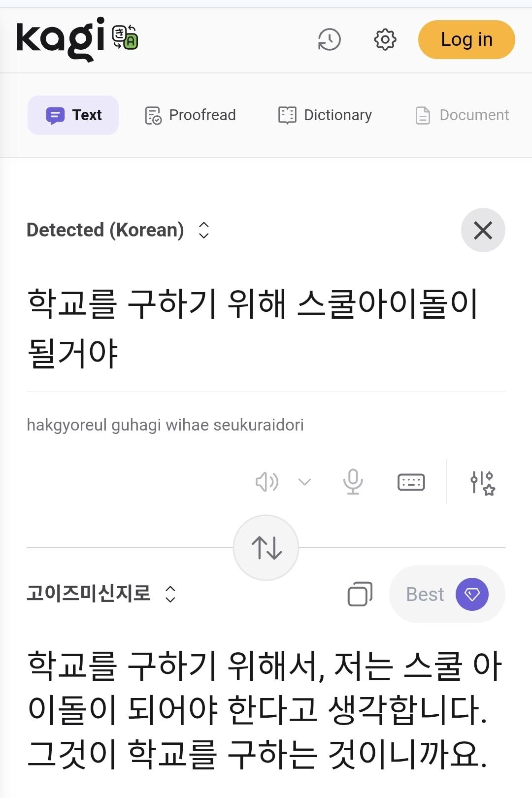This screenshot has width=532, height=798.
Task: Expand target language 고이즈미신지로 selector
Action: point(101,594)
